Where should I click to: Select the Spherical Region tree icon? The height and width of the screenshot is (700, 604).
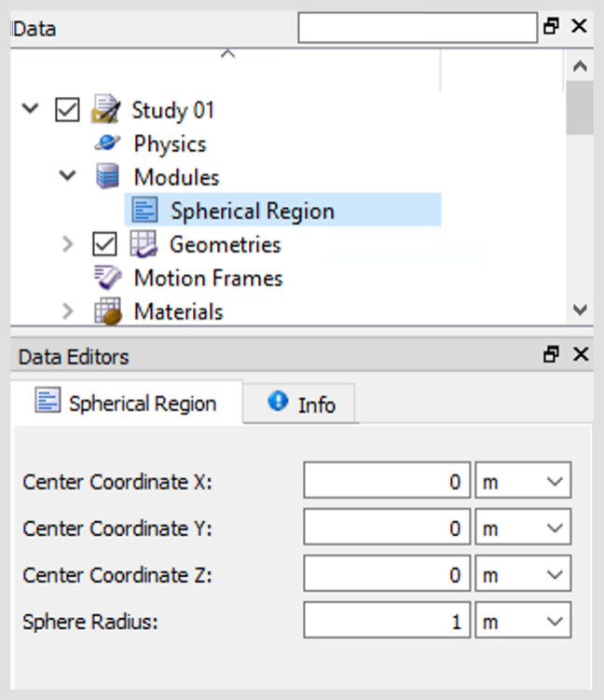tap(144, 210)
